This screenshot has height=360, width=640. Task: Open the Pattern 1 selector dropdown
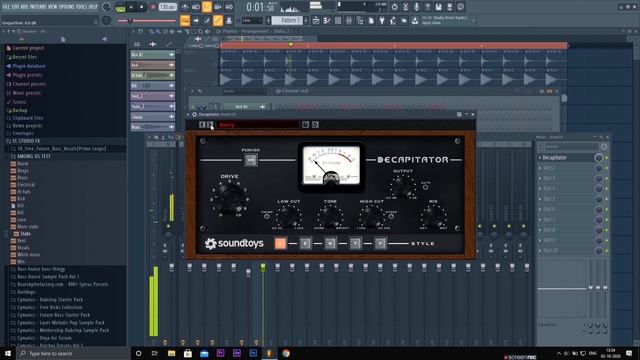point(287,20)
